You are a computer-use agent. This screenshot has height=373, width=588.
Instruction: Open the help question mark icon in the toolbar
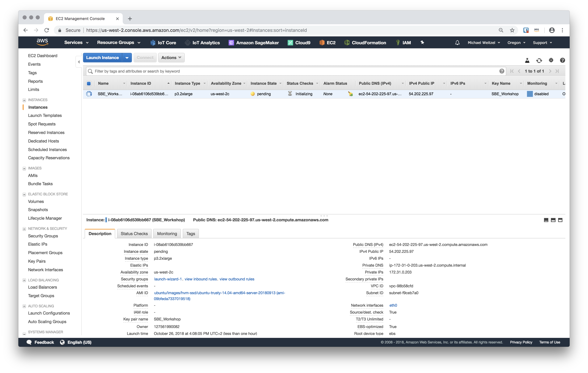coord(563,60)
